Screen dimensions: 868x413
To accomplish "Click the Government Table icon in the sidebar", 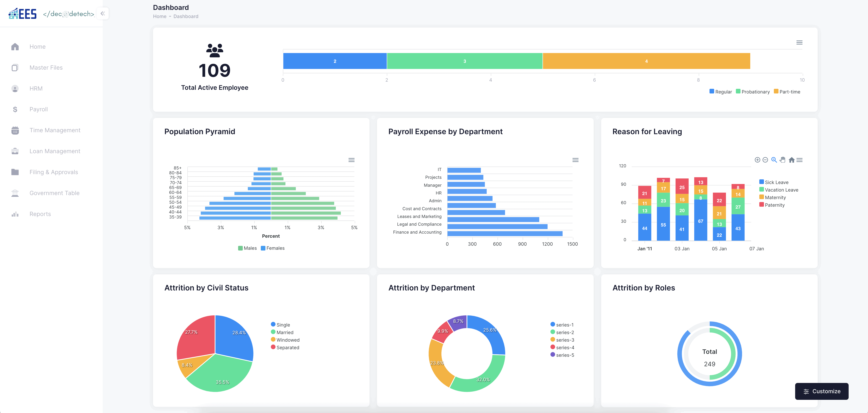I will coord(15,193).
